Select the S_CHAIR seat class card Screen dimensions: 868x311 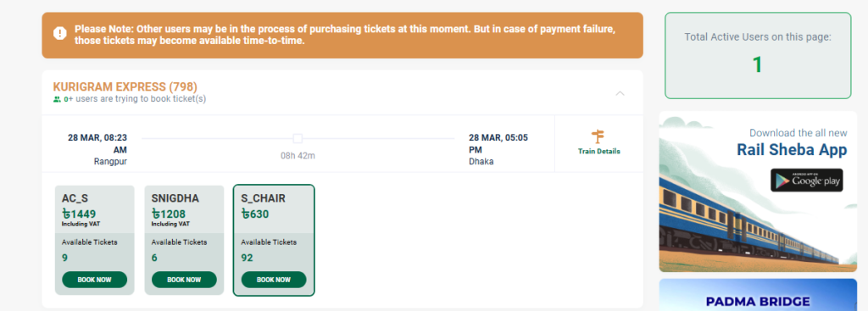point(274,240)
